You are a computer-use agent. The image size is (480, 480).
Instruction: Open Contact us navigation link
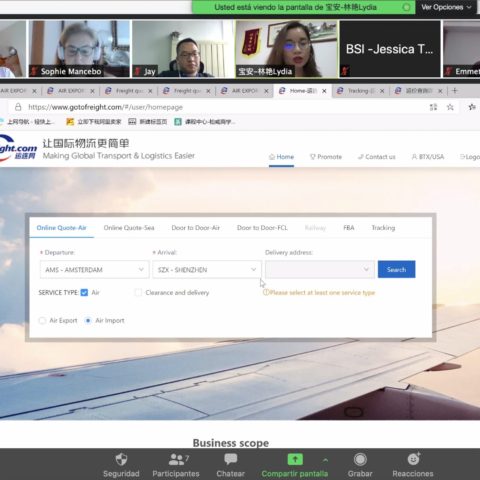tap(377, 157)
